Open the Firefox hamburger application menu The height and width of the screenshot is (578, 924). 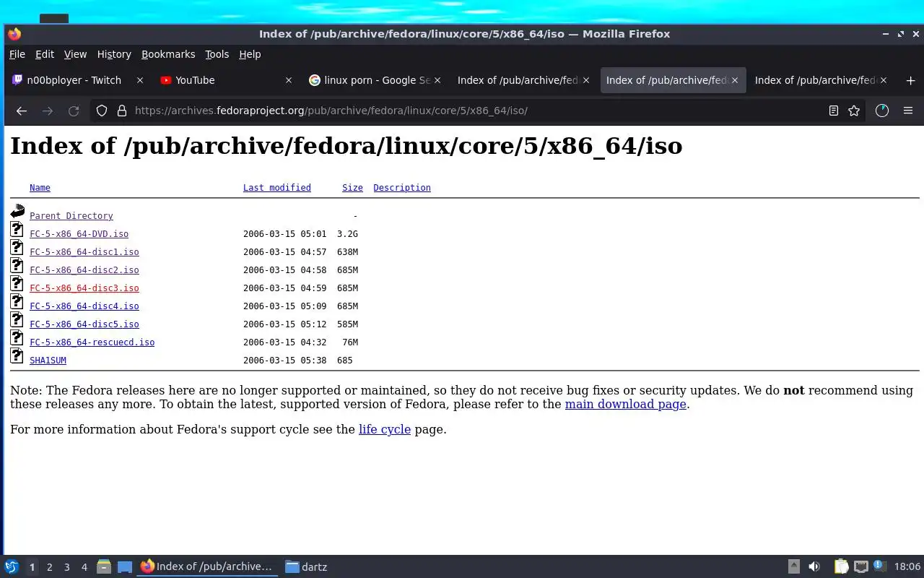[908, 111]
